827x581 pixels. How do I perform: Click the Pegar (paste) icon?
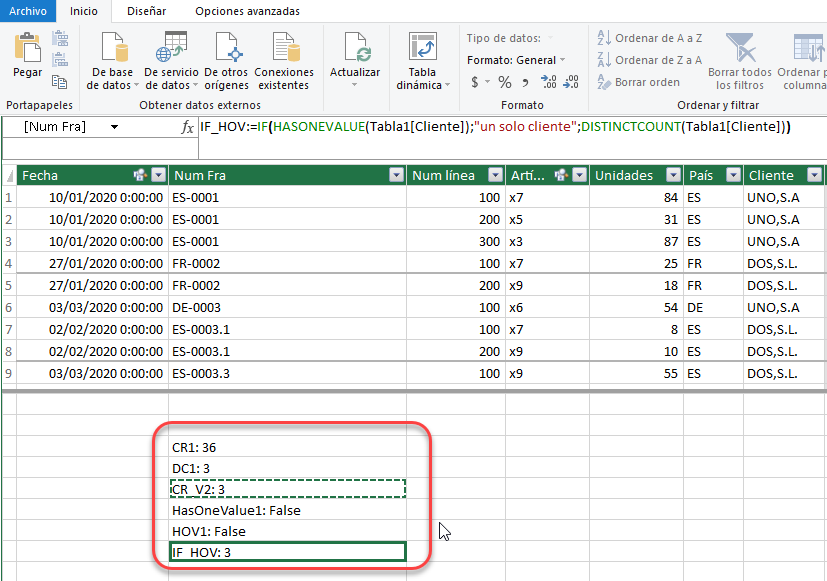[27, 47]
